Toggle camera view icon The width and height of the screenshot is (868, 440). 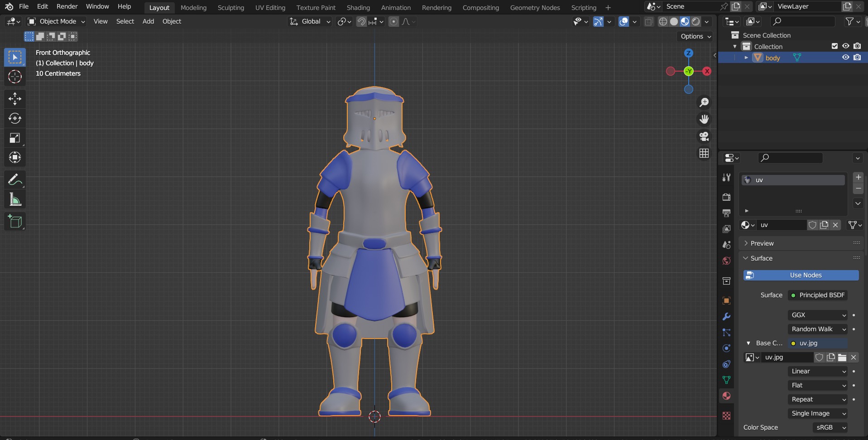[x=704, y=136]
